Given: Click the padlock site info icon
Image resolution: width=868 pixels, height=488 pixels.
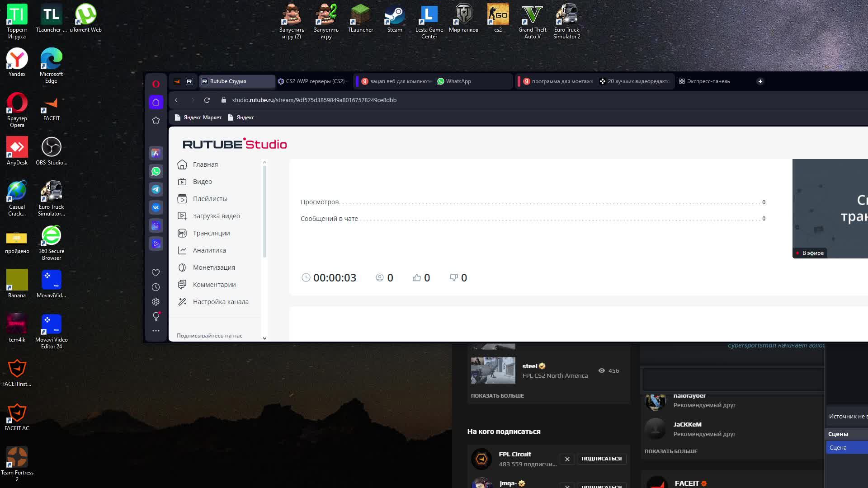Looking at the screenshot, I should [x=224, y=100].
